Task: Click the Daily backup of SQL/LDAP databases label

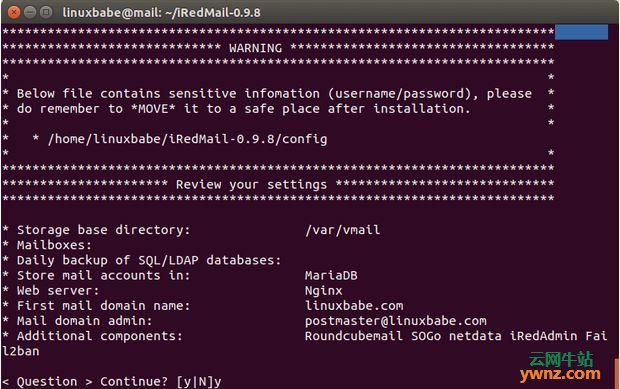Action: 149,260
